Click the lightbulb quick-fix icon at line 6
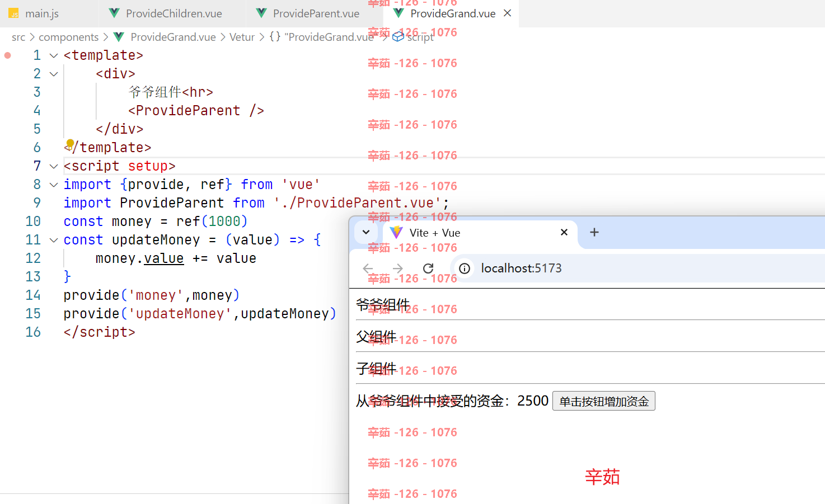The height and width of the screenshot is (504, 825). [x=69, y=144]
